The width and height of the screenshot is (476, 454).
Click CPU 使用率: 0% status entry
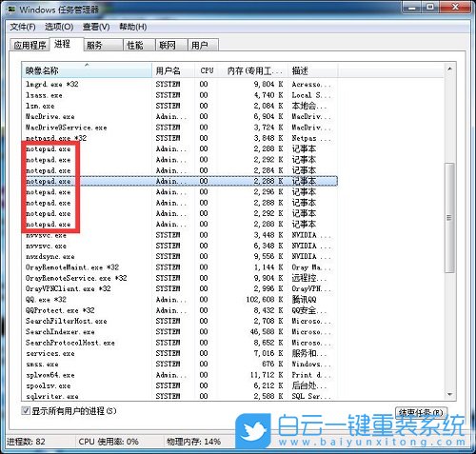pos(109,442)
